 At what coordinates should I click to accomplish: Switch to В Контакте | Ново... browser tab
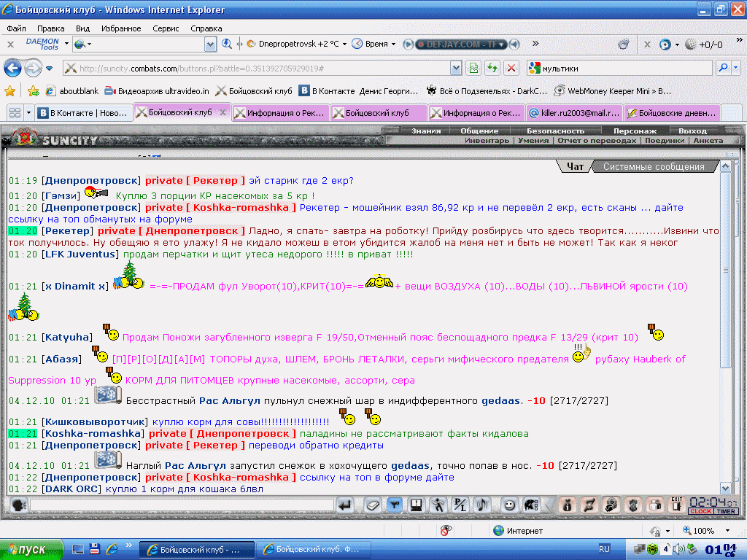(84, 113)
